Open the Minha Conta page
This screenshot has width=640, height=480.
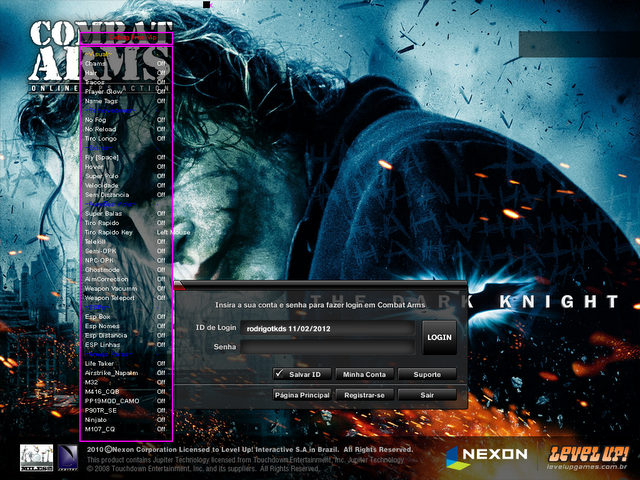point(364,374)
